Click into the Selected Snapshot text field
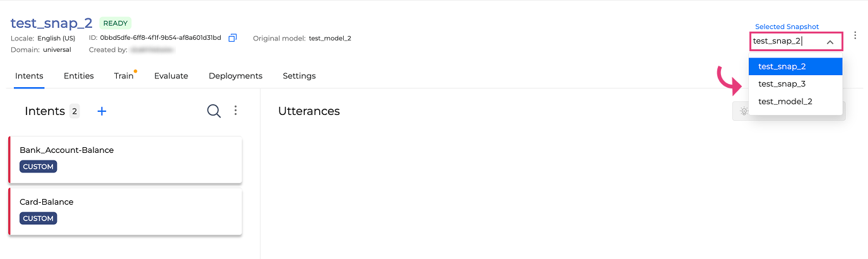 click(x=785, y=41)
